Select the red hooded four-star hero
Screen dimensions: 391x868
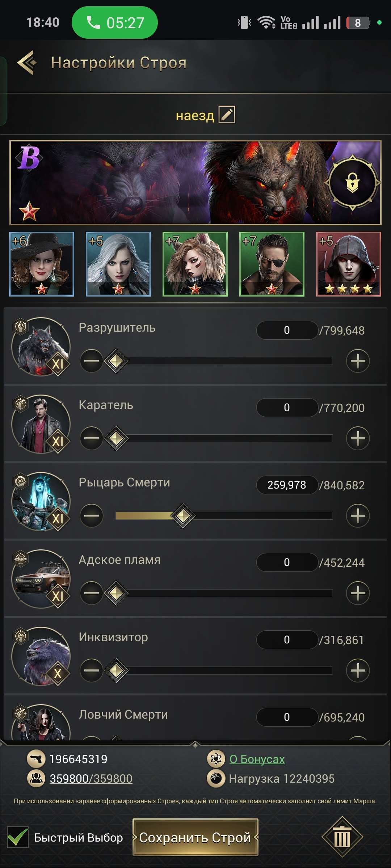click(x=349, y=264)
